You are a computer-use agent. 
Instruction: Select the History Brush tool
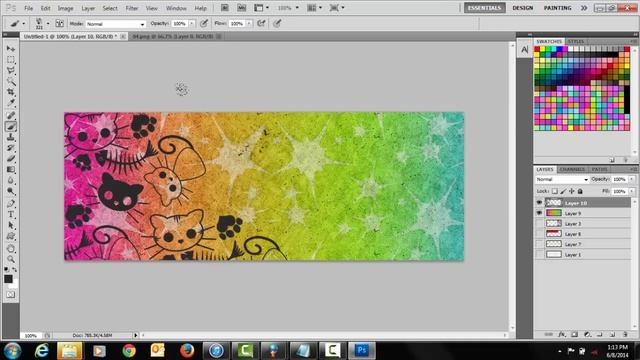[x=11, y=148]
